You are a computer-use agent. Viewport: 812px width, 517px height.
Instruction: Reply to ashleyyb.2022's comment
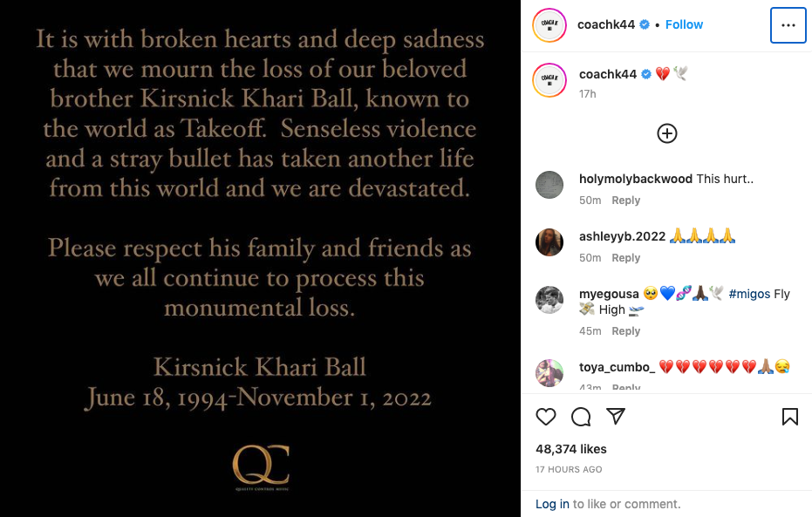625,258
